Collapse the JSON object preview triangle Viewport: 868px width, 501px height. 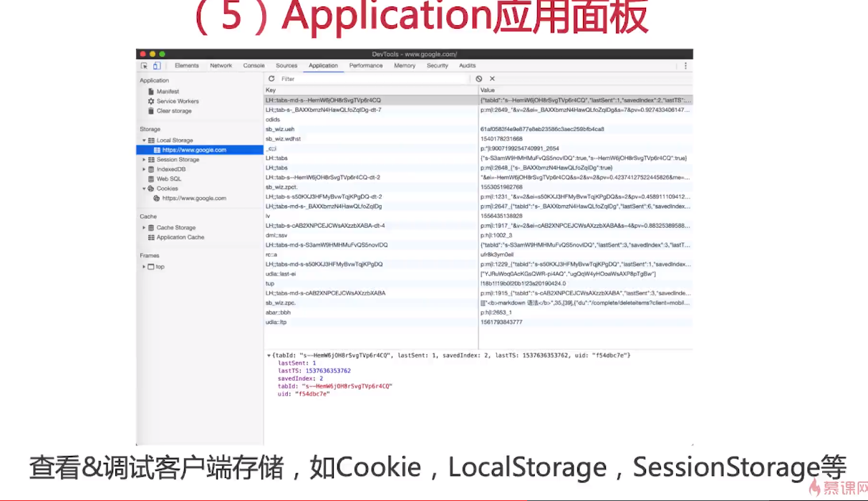pos(269,356)
